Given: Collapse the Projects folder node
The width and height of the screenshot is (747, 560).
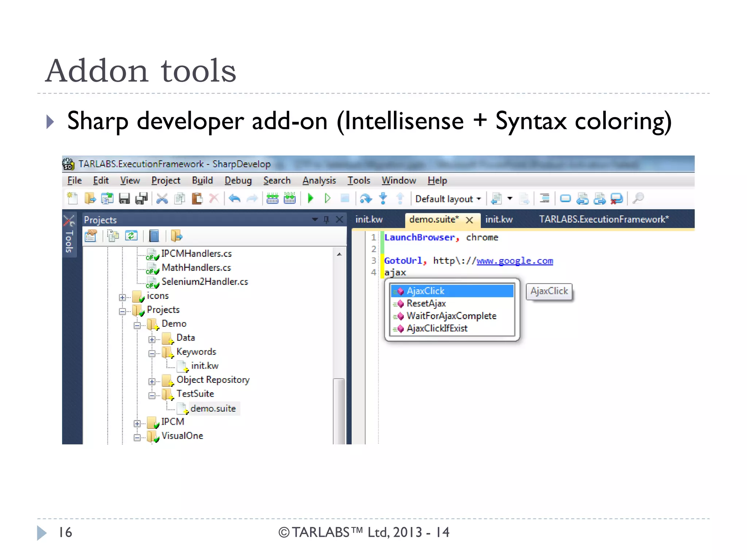Looking at the screenshot, I should point(123,311).
